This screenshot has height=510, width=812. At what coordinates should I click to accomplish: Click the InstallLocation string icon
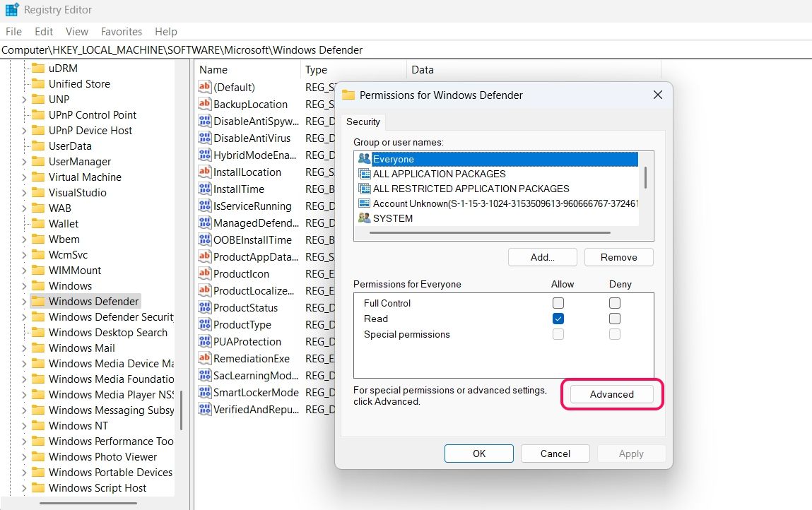[x=204, y=172]
